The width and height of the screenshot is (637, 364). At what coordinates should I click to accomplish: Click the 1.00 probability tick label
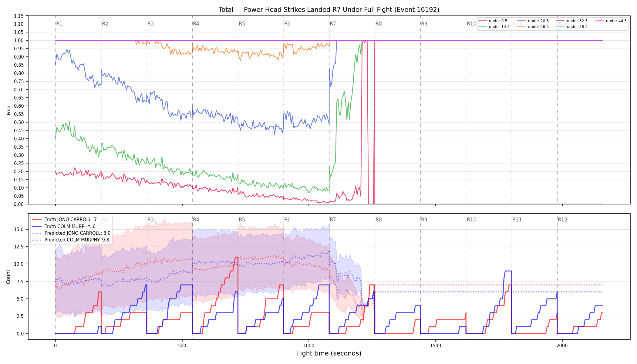(x=19, y=40)
